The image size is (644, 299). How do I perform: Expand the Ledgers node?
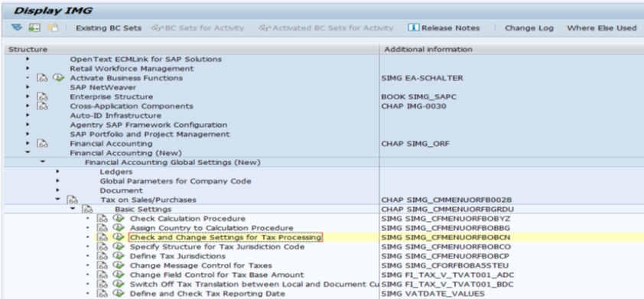[57, 171]
